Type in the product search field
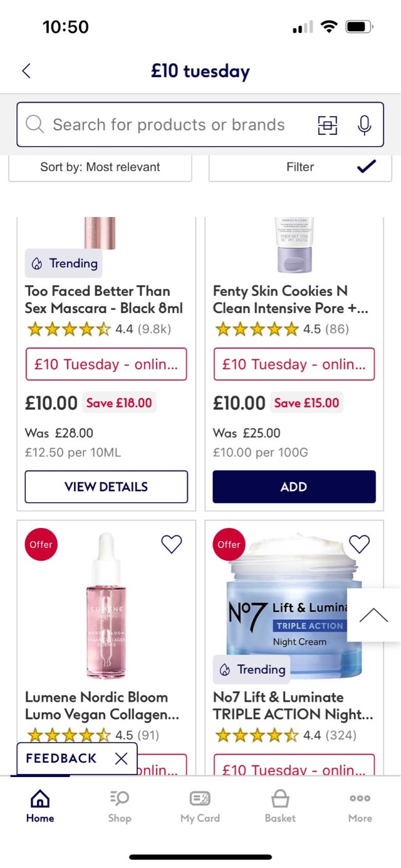 coord(168,125)
